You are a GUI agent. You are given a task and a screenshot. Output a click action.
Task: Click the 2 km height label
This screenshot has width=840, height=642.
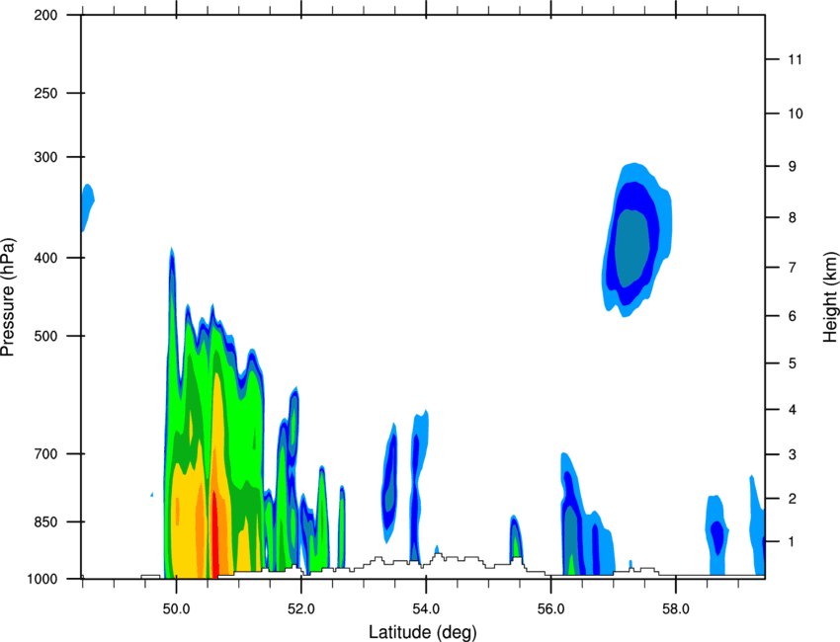[793, 499]
